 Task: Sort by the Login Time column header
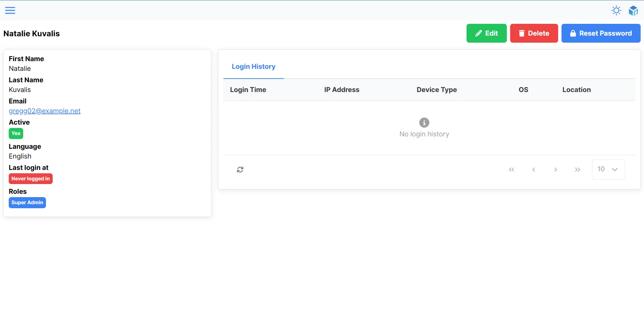[248, 90]
